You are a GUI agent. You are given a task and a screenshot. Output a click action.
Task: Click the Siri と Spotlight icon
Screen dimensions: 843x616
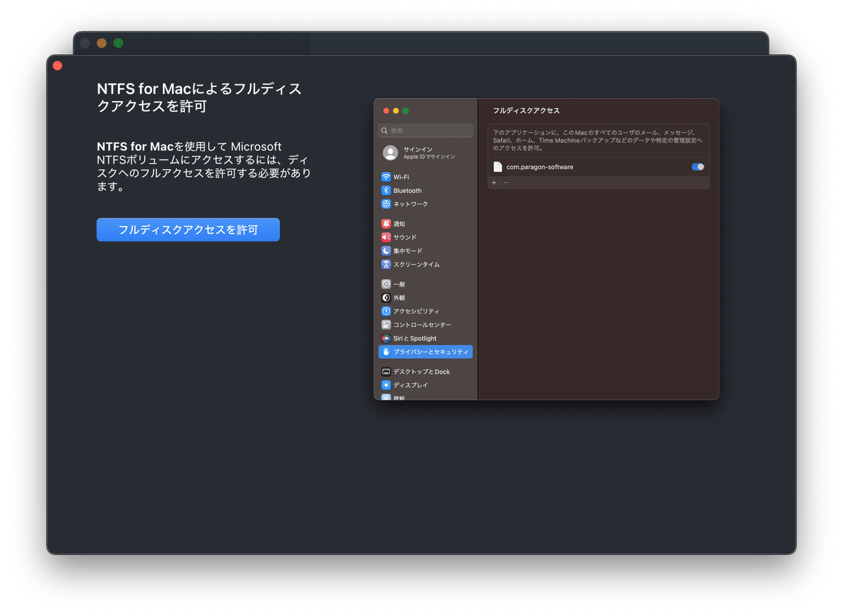click(386, 338)
